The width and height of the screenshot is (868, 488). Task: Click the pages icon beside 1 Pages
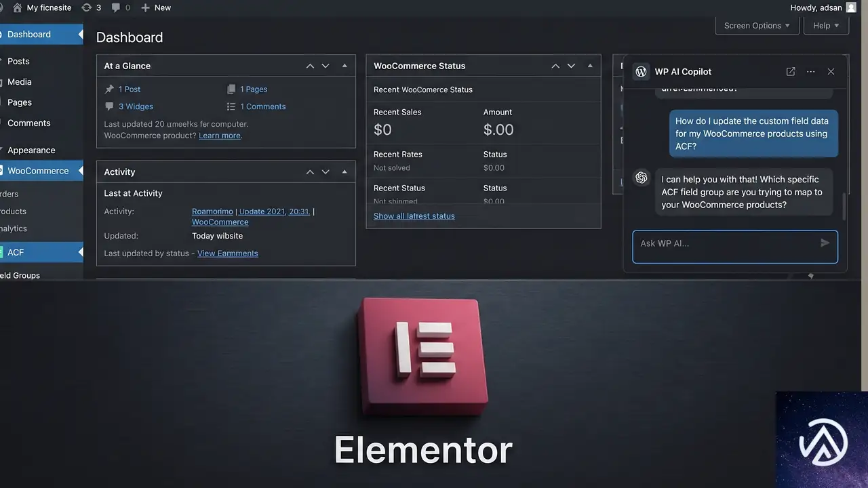point(231,89)
